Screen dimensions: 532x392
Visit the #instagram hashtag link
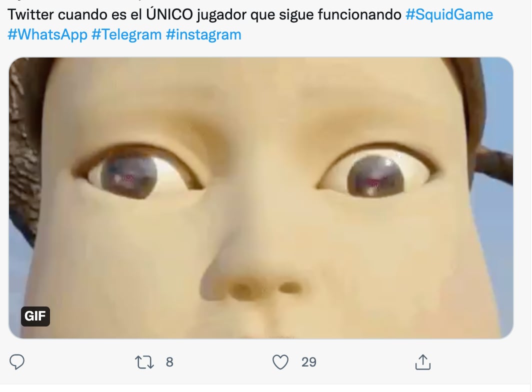203,34
